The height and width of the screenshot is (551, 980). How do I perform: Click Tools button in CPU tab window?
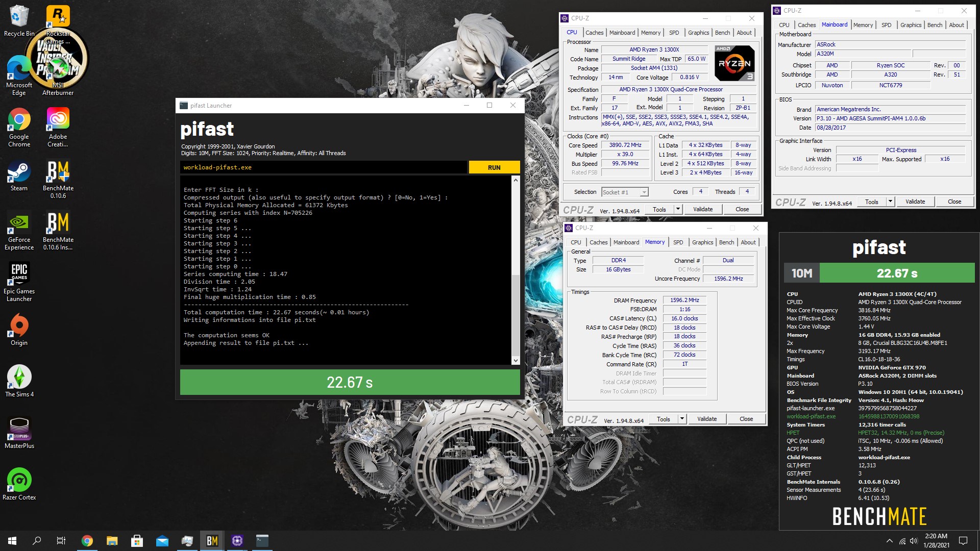click(659, 209)
